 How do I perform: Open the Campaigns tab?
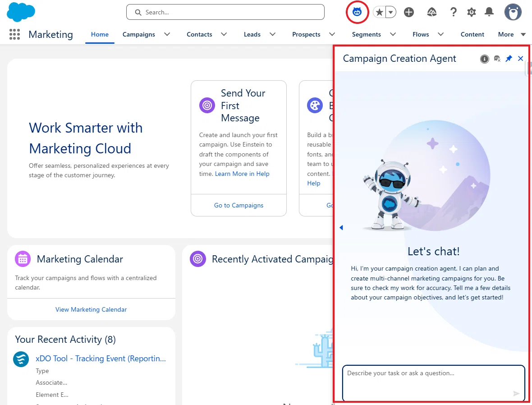[x=139, y=34]
